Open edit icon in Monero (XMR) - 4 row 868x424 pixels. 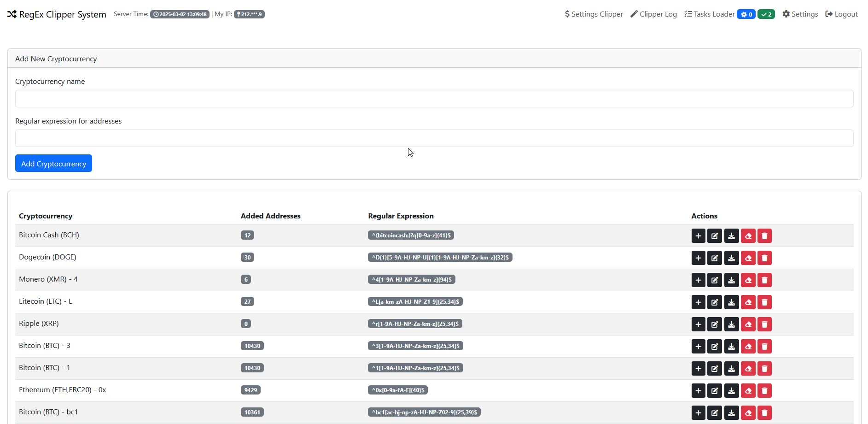715,280
